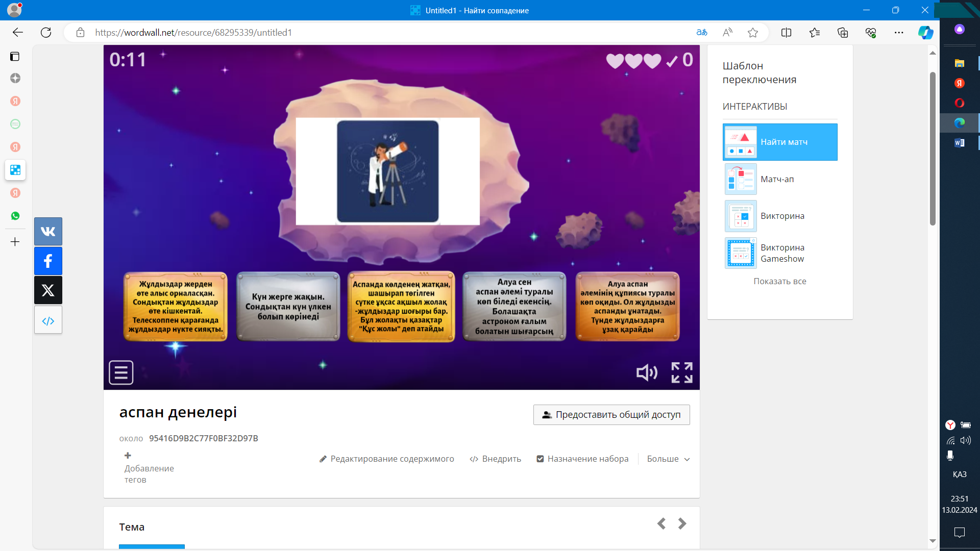This screenshot has width=980, height=551.
Task: Click the embed code share icon
Action: (48, 320)
